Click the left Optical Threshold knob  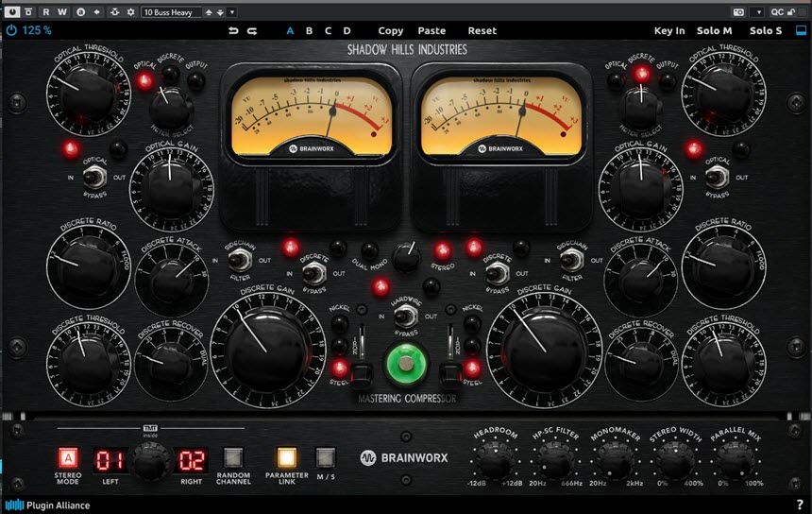pos(89,94)
